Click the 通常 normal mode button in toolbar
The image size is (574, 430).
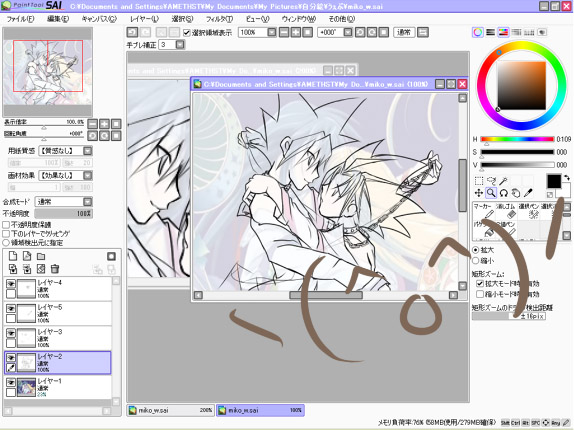point(404,32)
